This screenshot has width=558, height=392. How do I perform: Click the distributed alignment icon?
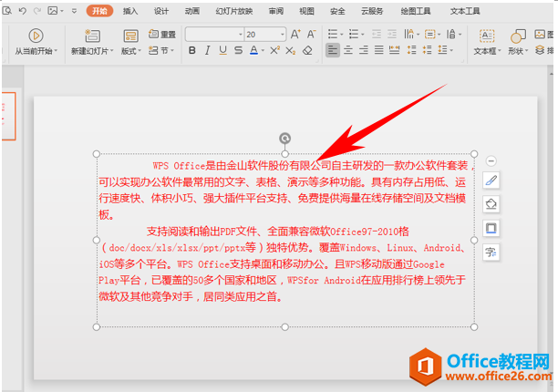[394, 50]
